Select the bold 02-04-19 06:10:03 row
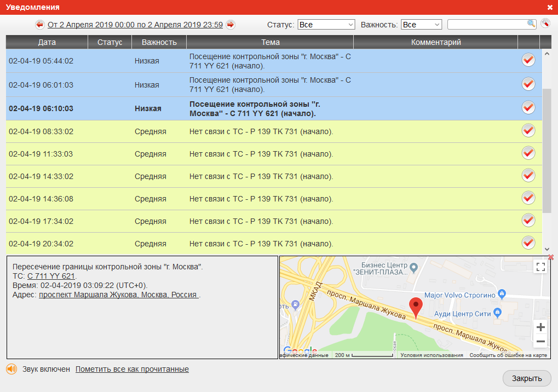Image resolution: width=558 pixels, height=392 pixels. [274, 108]
